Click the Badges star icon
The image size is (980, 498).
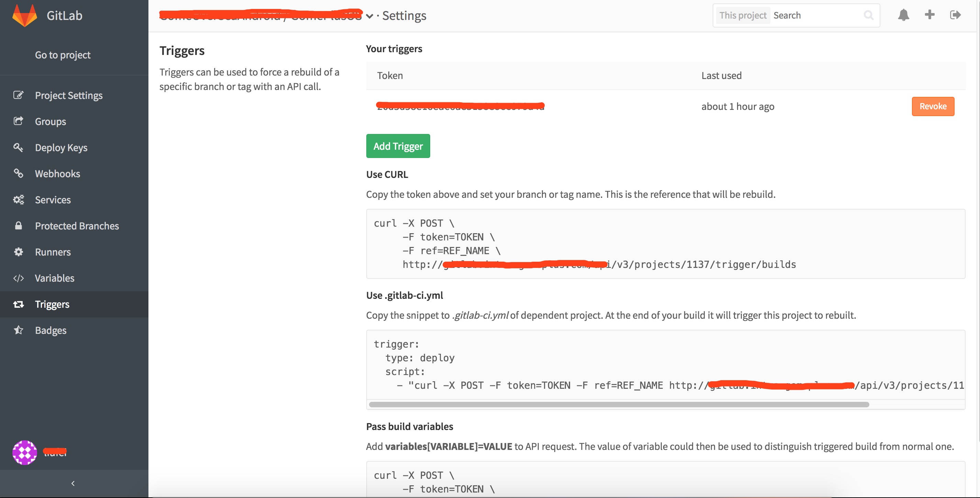(x=18, y=330)
